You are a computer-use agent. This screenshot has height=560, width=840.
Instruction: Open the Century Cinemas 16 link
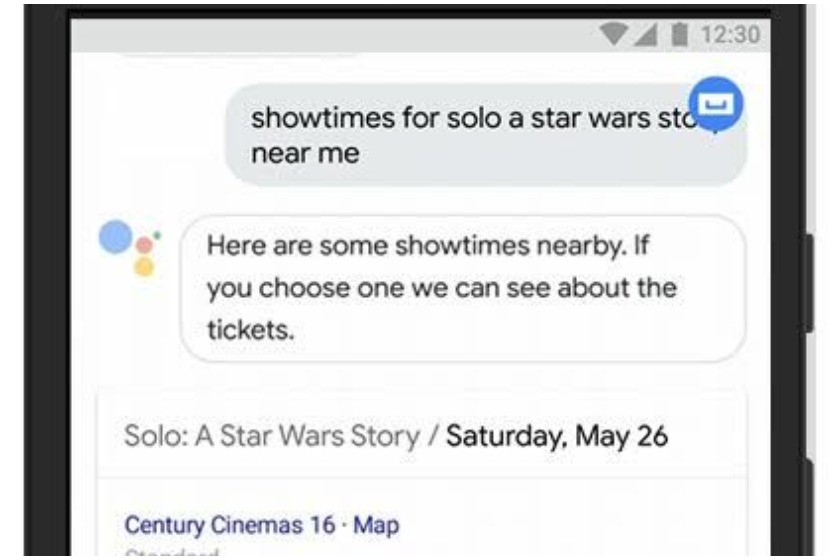230,525
